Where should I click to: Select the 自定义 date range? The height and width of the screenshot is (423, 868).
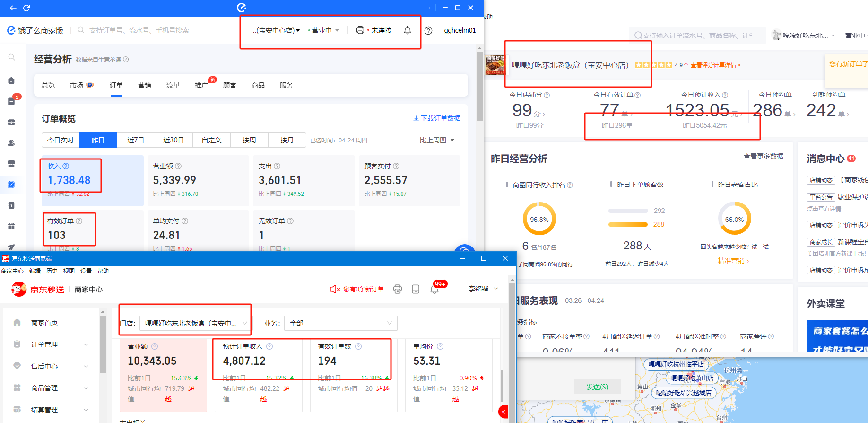pyautogui.click(x=211, y=140)
